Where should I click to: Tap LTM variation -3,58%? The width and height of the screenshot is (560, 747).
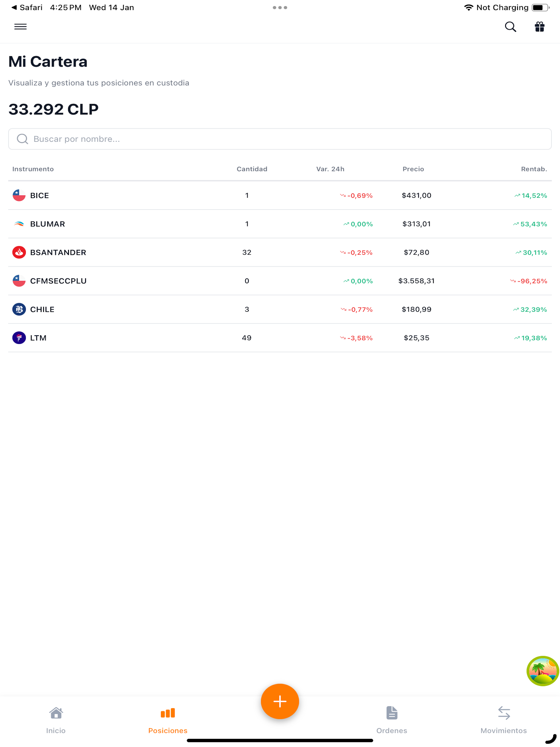click(356, 338)
